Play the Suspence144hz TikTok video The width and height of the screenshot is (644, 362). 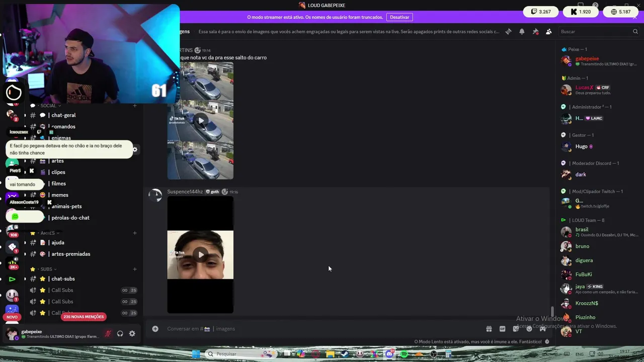coord(200,255)
